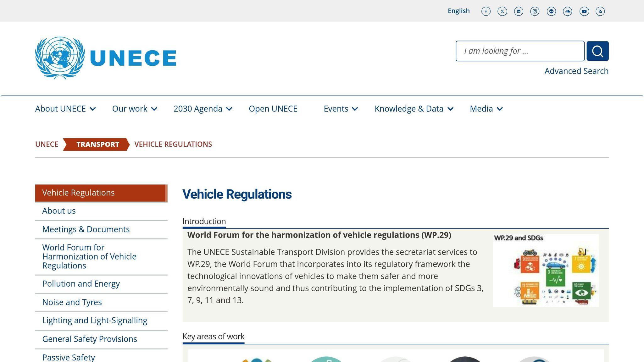Viewport: 644px width, 362px height.
Task: Open World Forum for Harmonization sidebar item
Action: click(x=101, y=256)
